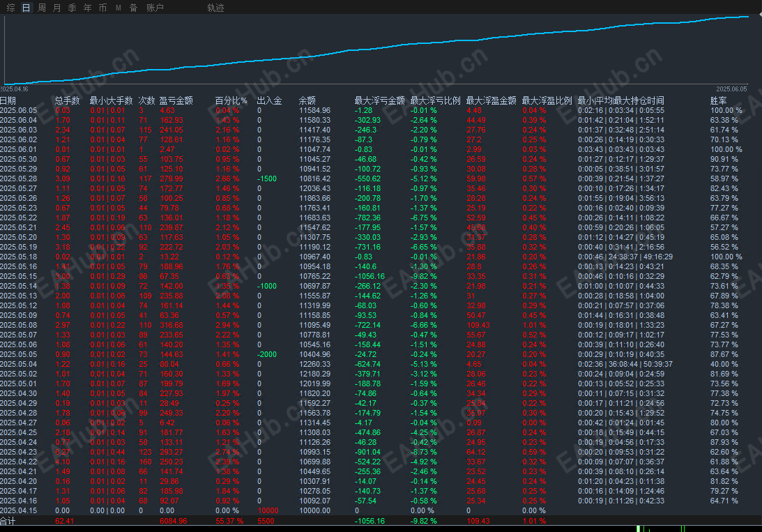Click floating loss ratio -8.73 %
The width and height of the screenshot is (762, 532).
[x=424, y=452]
